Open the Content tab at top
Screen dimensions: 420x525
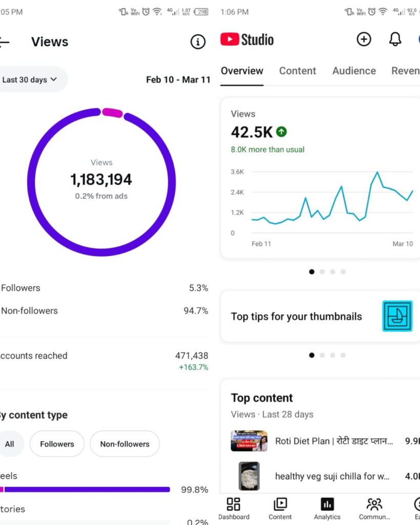click(x=297, y=71)
